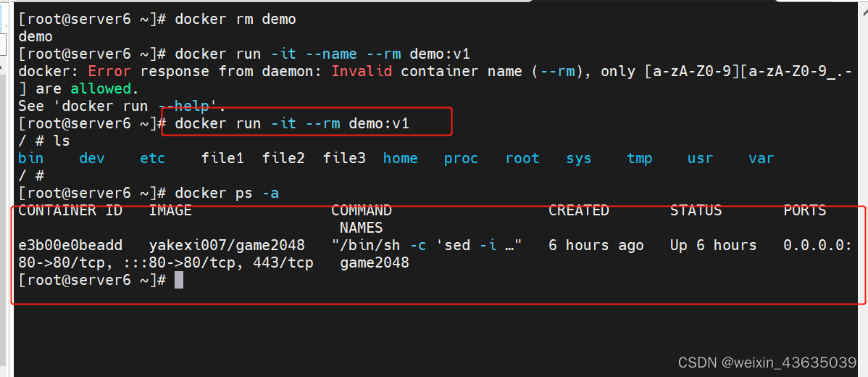Screen dimensions: 868x377
Task: Click the 'bin' directory entry
Action: (31, 158)
